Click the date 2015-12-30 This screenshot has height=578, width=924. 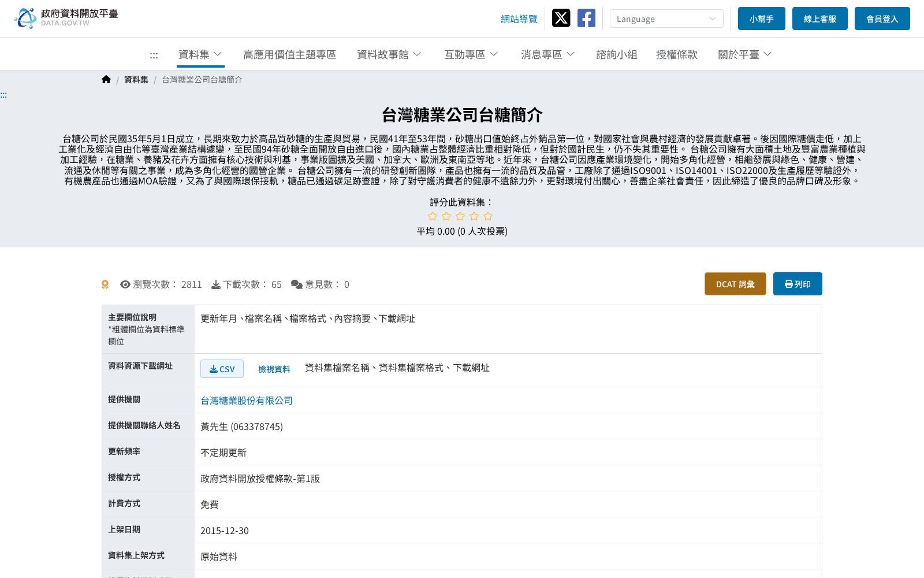coord(225,531)
